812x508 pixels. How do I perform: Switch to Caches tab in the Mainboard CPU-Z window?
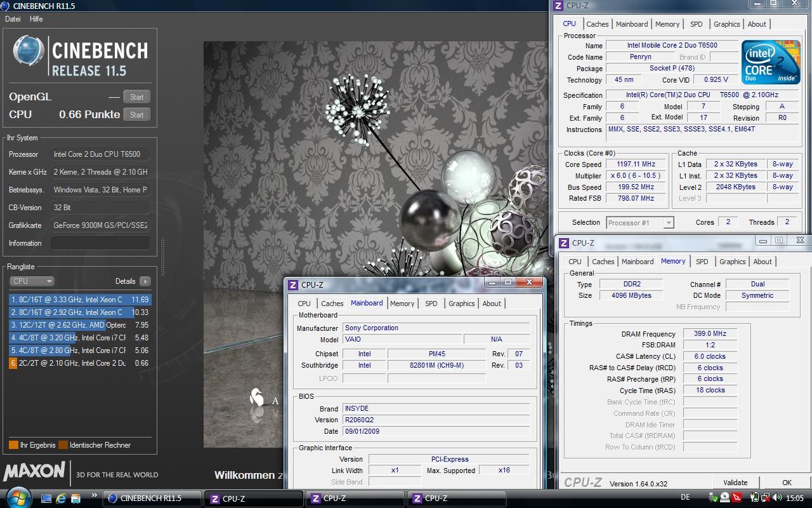pos(332,304)
